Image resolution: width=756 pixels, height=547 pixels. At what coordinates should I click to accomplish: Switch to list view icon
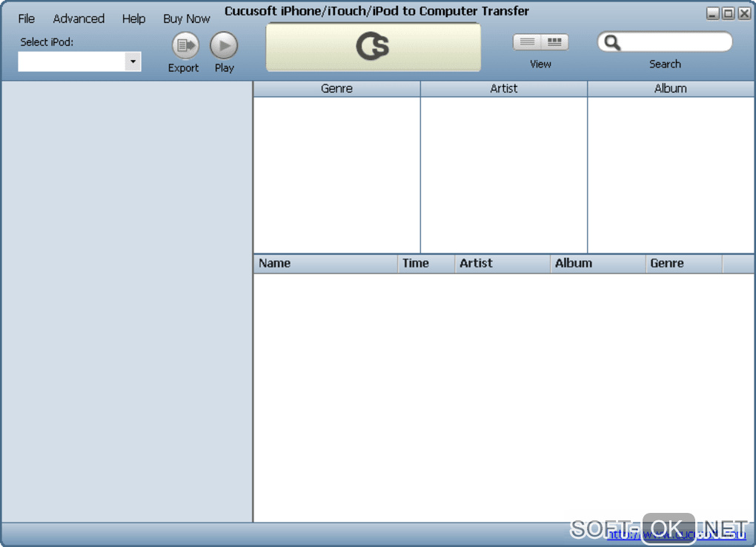point(527,42)
